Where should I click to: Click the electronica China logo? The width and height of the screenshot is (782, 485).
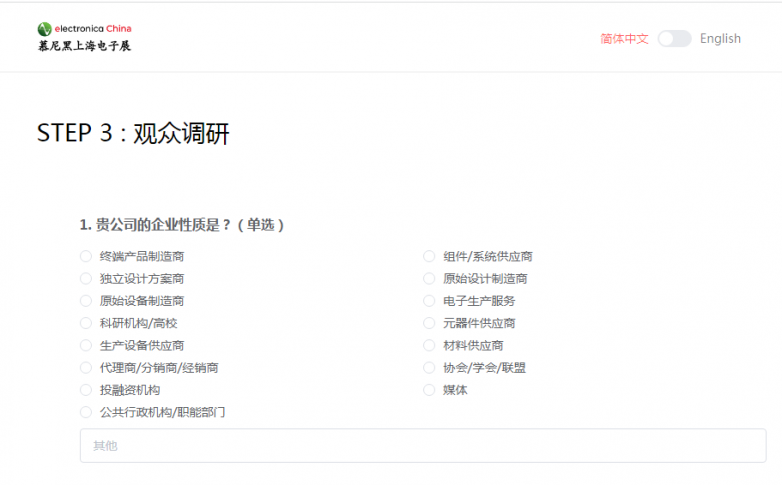84,37
